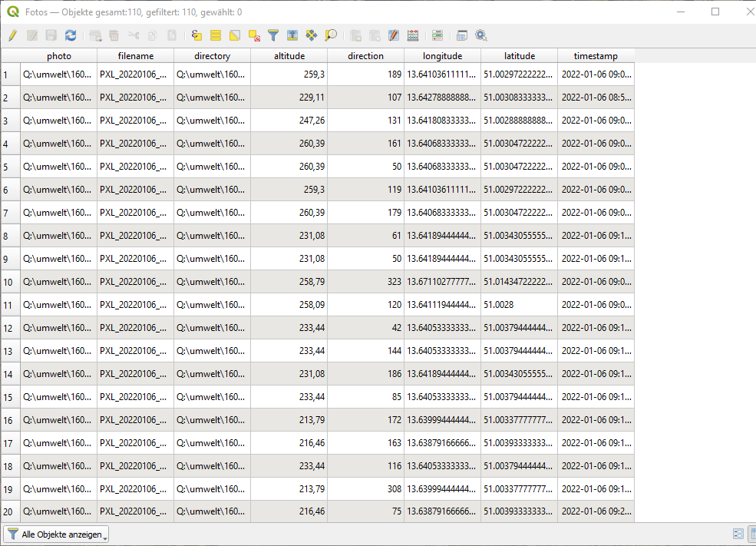Open the field calculator
This screenshot has height=546, width=756.
pos(413,35)
